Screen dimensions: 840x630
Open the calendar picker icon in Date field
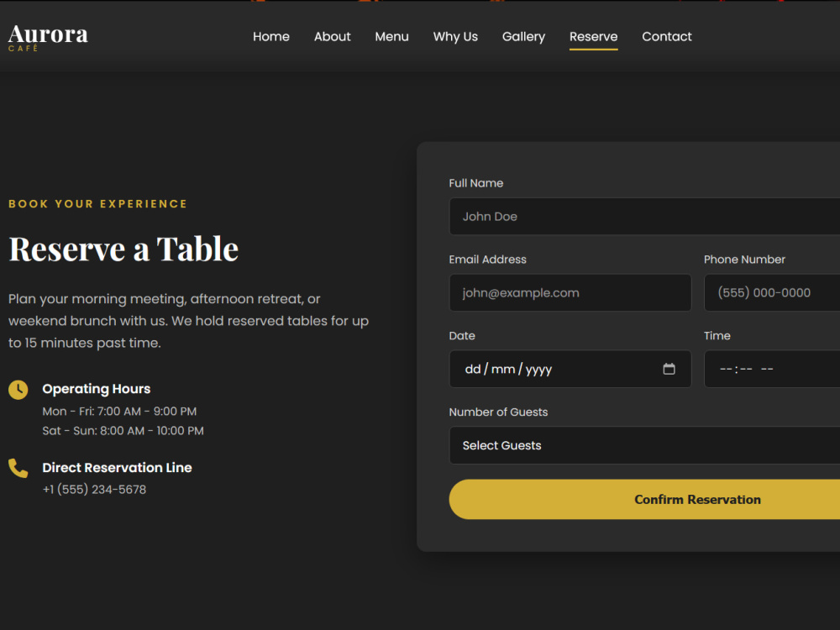point(669,369)
